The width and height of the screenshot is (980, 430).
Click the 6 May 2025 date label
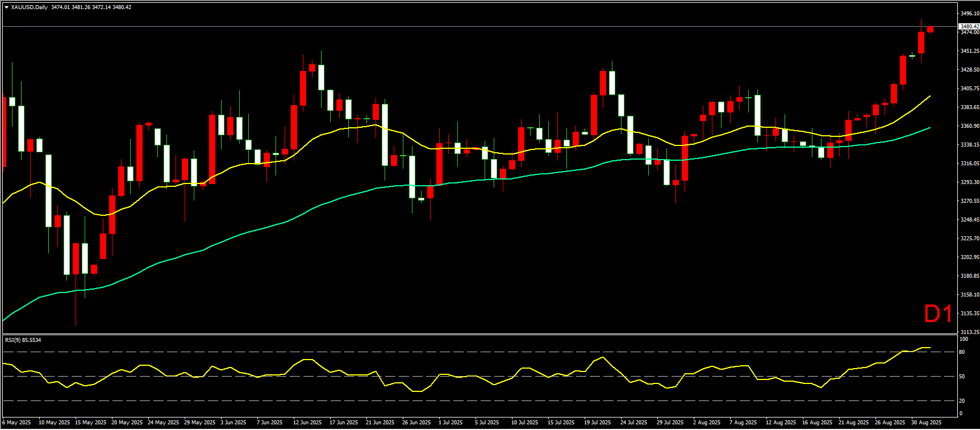click(x=16, y=423)
